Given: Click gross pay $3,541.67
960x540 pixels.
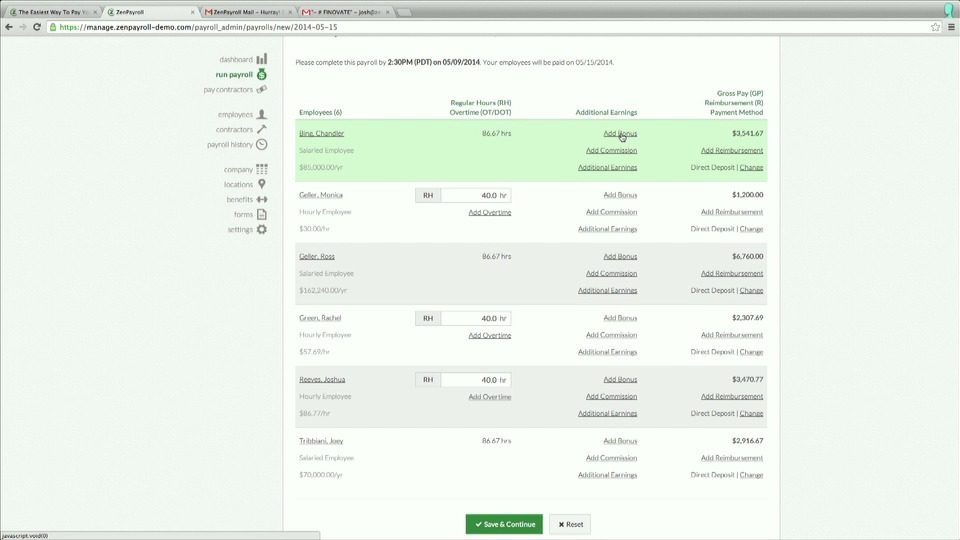Looking at the screenshot, I should (x=748, y=133).
